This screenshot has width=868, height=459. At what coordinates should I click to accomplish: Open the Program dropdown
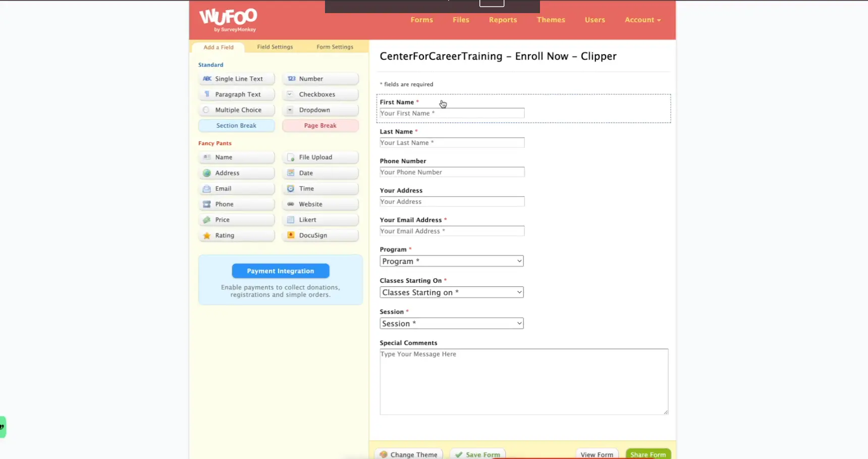pos(451,261)
